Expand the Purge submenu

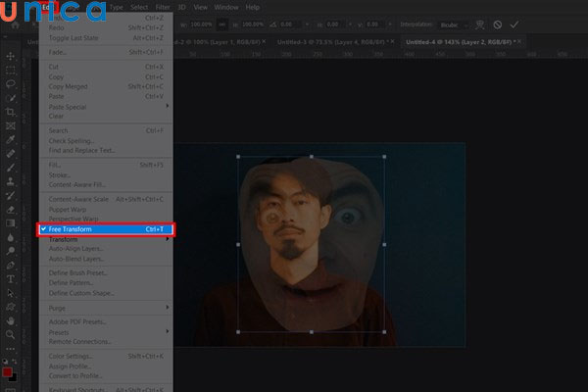pyautogui.click(x=106, y=308)
